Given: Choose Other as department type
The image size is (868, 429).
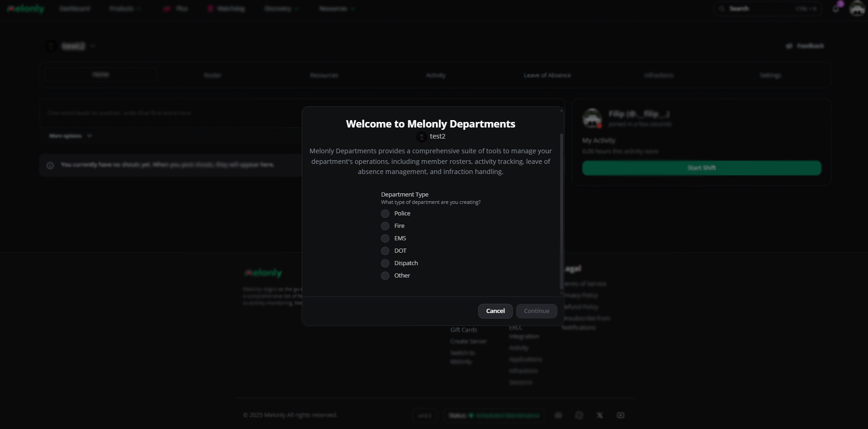Looking at the screenshot, I should point(385,276).
